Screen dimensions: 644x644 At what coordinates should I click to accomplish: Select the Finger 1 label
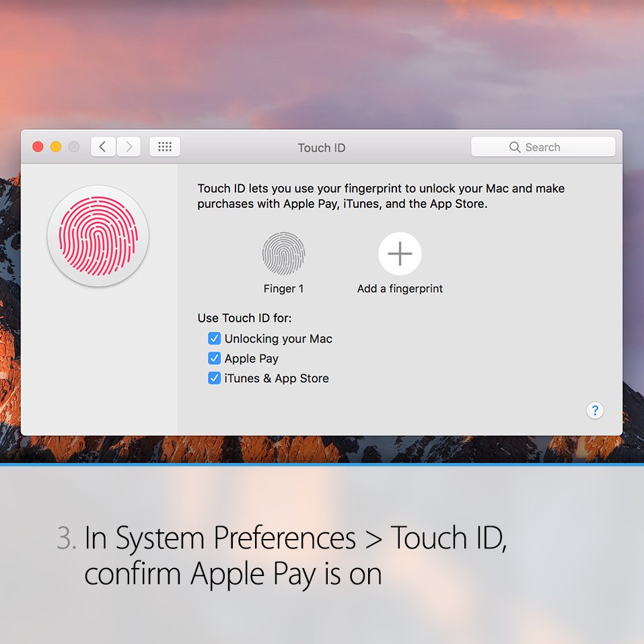point(283,289)
